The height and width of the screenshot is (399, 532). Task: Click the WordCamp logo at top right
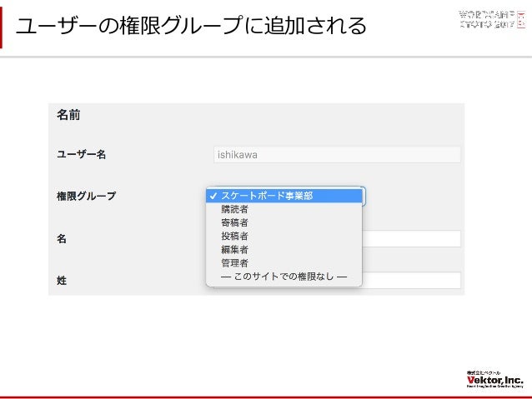point(492,19)
